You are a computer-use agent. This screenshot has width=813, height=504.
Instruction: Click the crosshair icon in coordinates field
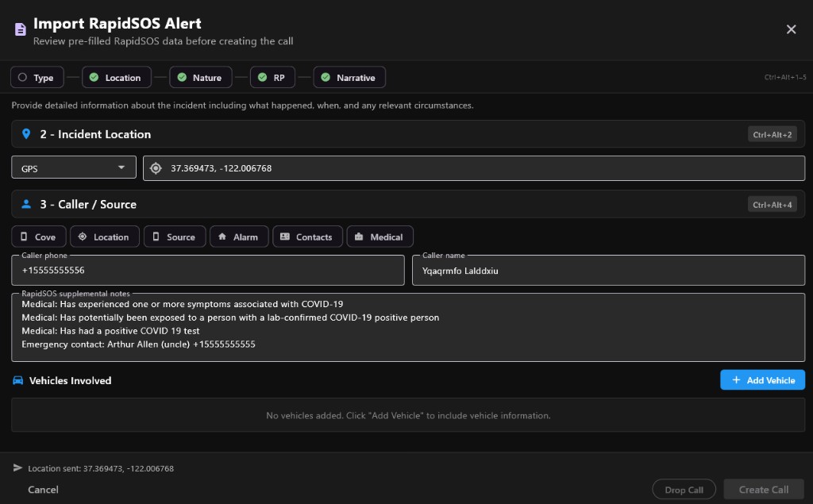click(156, 168)
